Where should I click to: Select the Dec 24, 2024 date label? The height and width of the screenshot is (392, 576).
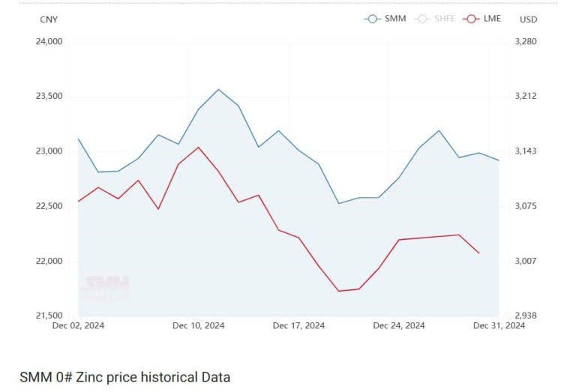pos(399,325)
